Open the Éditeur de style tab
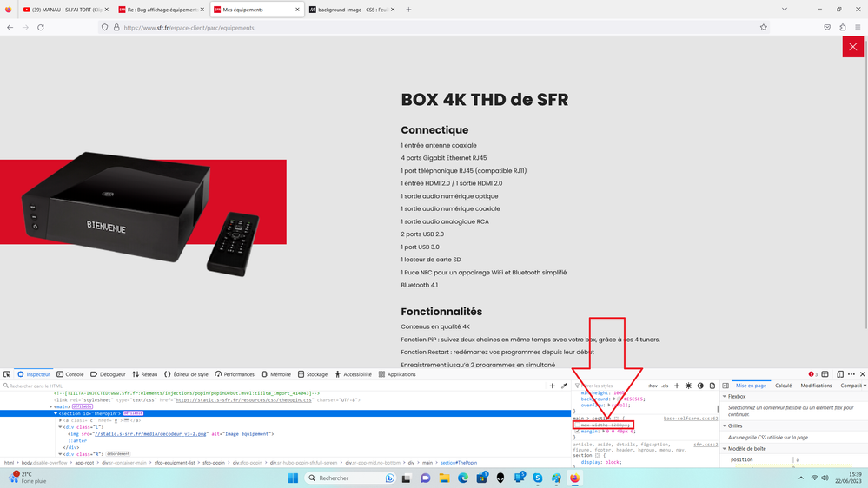Viewport: 868px width, 488px height. pos(186,374)
